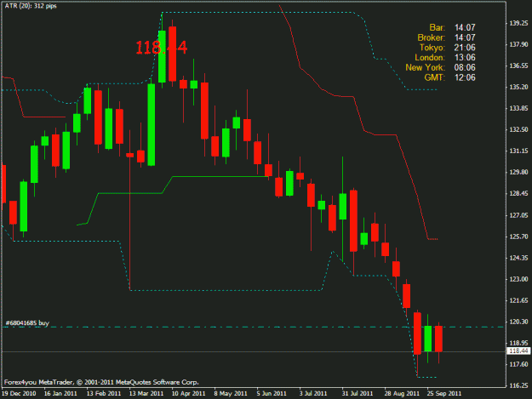Click the 128.45 price axis label
Image resolution: width=532 pixels, height=399 pixels.
tap(518, 194)
